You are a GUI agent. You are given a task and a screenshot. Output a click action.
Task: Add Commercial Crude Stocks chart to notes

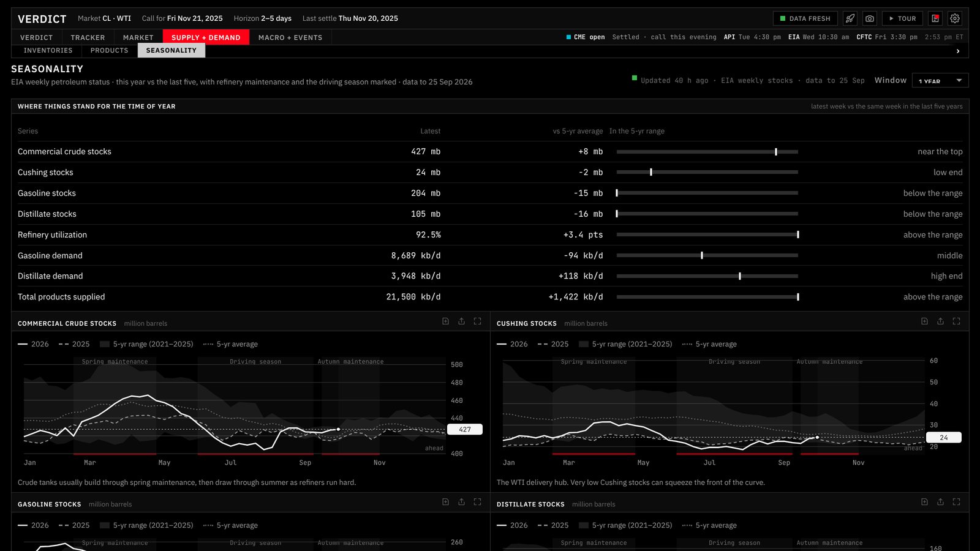(445, 321)
